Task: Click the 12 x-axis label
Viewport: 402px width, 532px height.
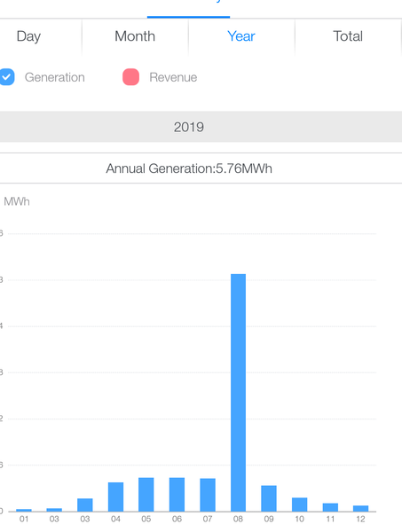Action: click(360, 519)
